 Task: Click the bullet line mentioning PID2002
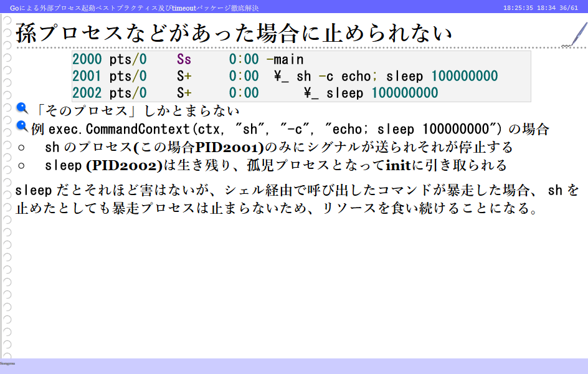click(276, 165)
